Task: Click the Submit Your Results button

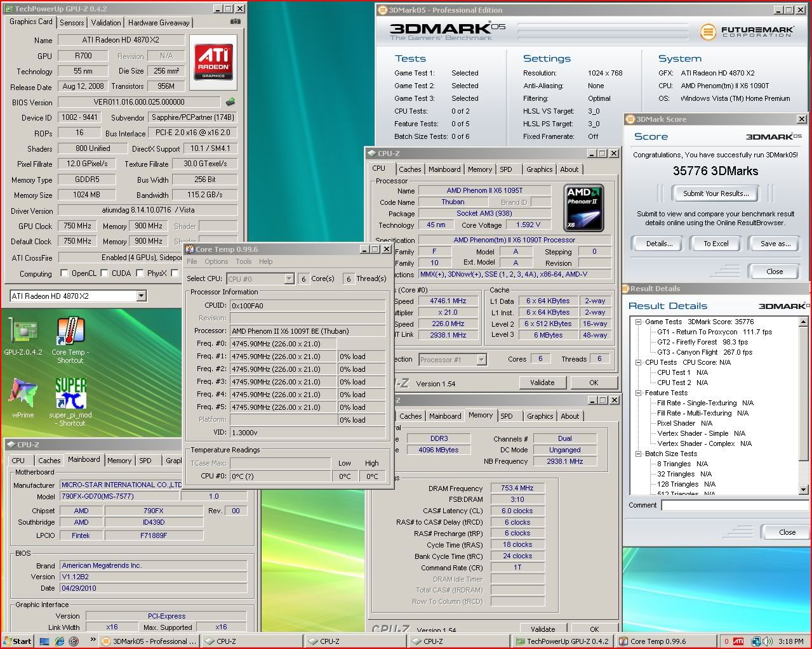Action: (715, 193)
